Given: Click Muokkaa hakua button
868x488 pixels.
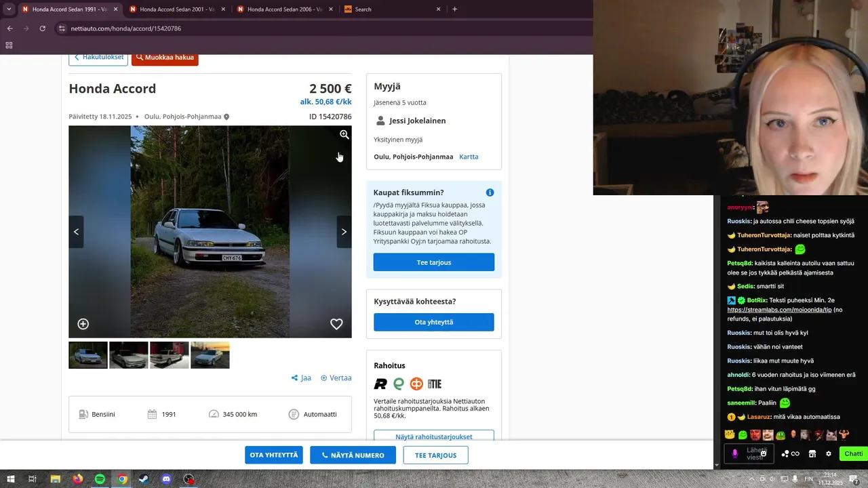Looking at the screenshot, I should point(165,58).
